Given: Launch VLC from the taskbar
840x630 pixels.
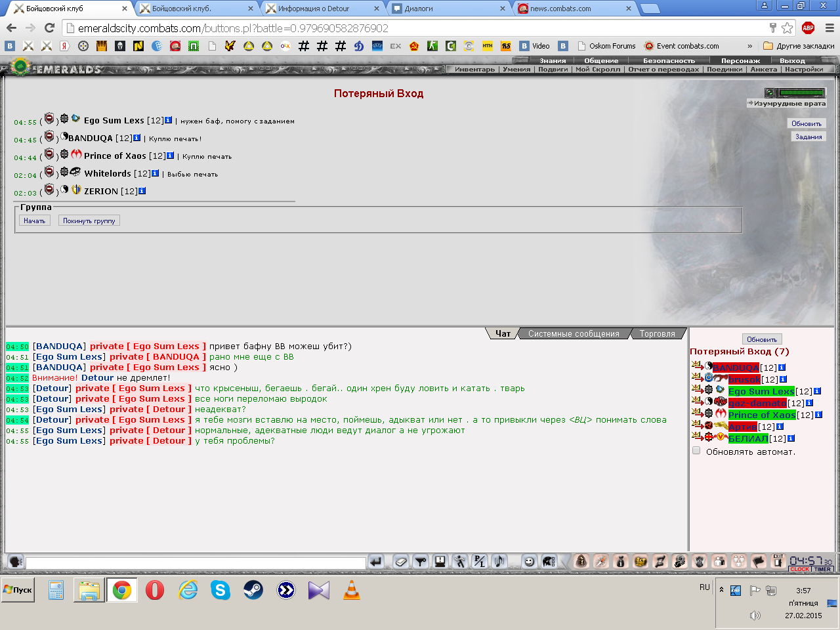Looking at the screenshot, I should coord(352,590).
